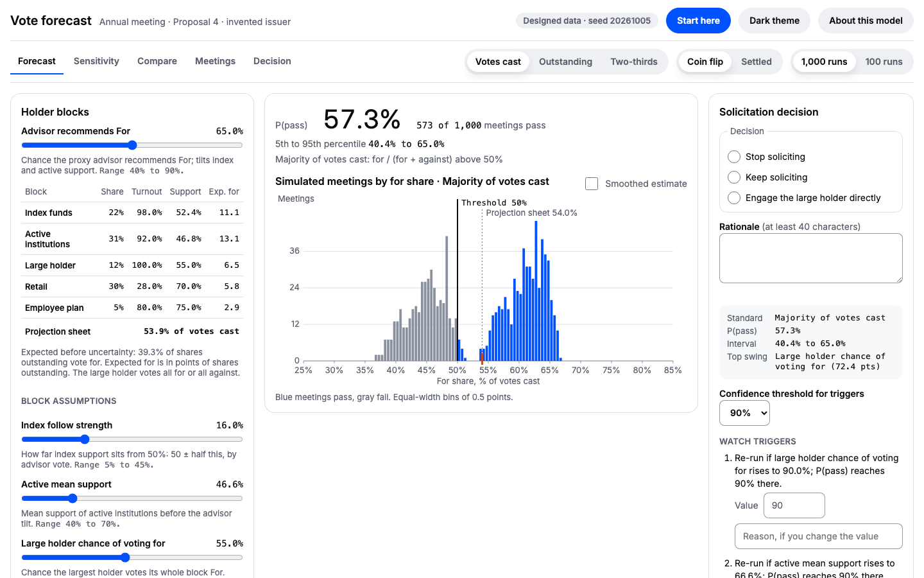Image resolution: width=924 pixels, height=578 pixels.
Task: Open the Forecast tab
Action: pos(37,61)
